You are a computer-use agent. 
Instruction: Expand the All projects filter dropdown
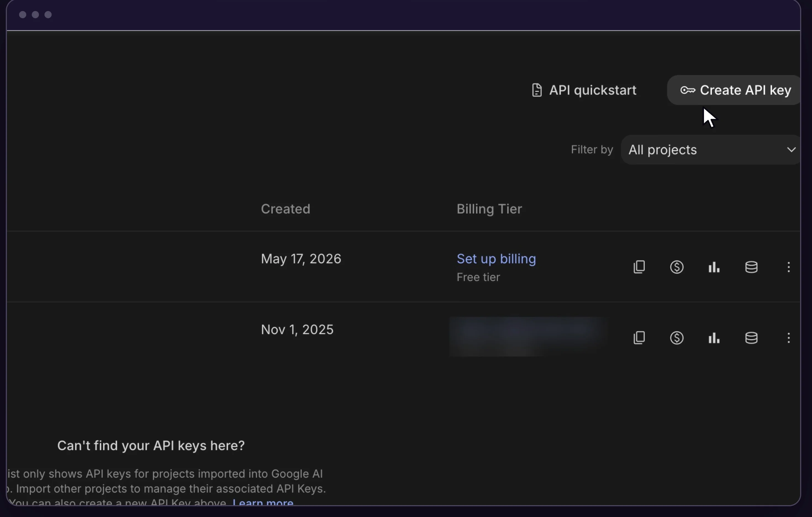(711, 150)
